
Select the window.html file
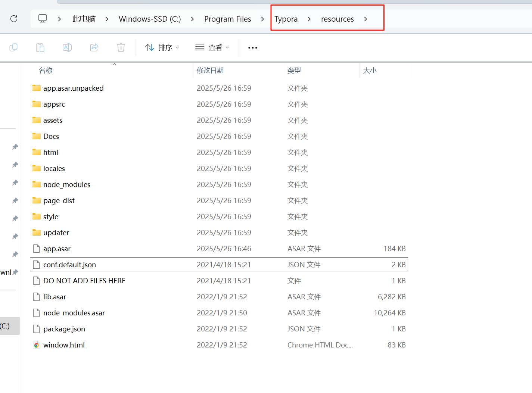(x=219, y=345)
